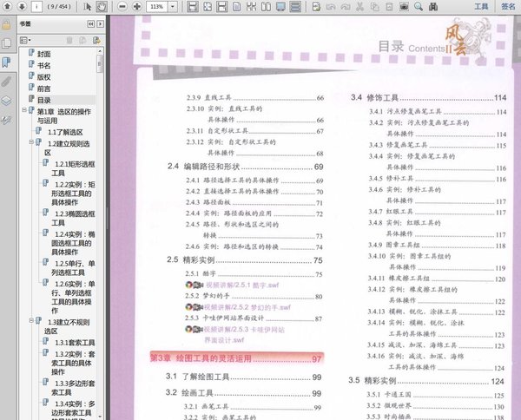
Task: Open the 工具 (Tools) pane
Action: click(x=481, y=6)
